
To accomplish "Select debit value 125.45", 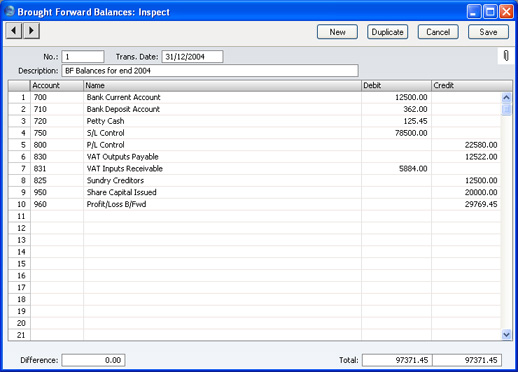I will pos(396,121).
